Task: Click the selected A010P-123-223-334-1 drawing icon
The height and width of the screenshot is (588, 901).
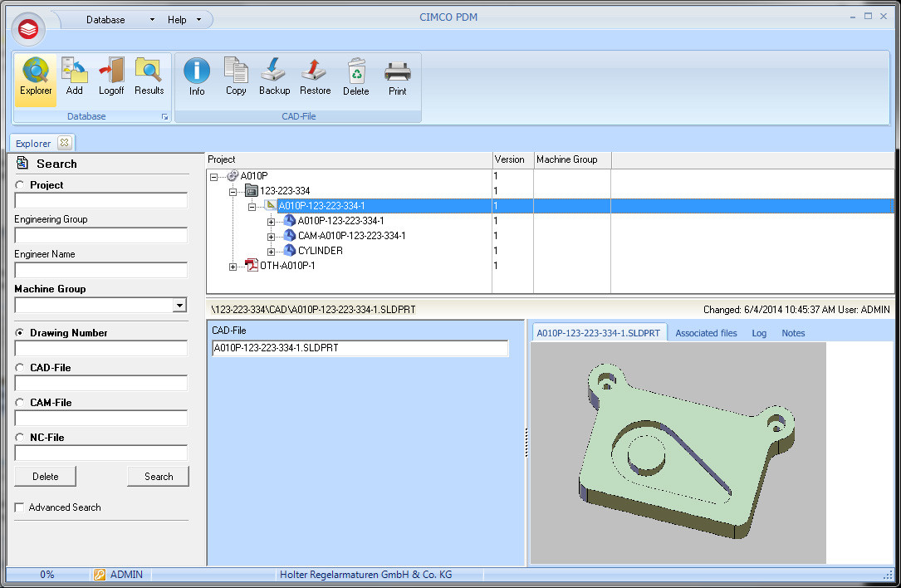Action: point(271,205)
